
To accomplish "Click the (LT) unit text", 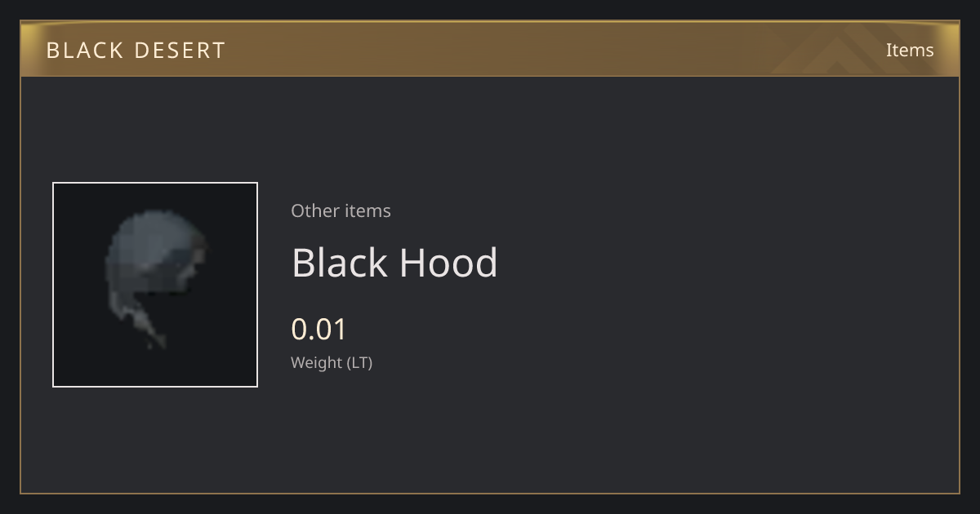I will (x=360, y=363).
